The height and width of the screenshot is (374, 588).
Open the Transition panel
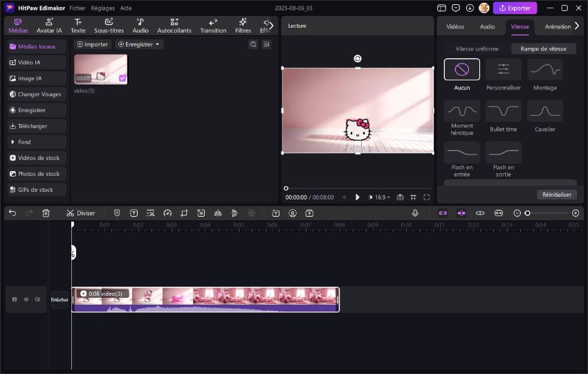pyautogui.click(x=213, y=26)
